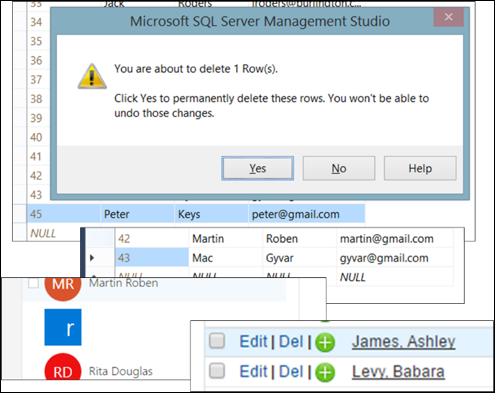
Task: Click Del link for Levy, Babara
Action: [x=291, y=372]
